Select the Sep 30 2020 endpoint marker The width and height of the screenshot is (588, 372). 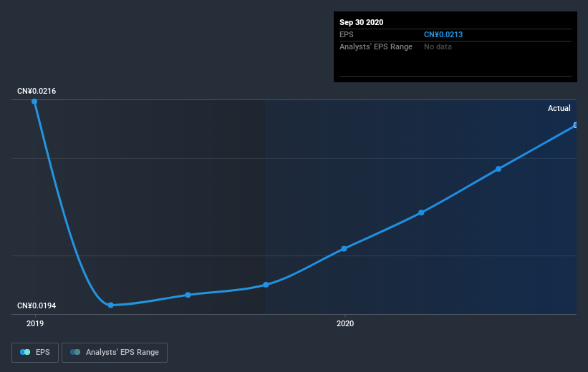click(576, 125)
